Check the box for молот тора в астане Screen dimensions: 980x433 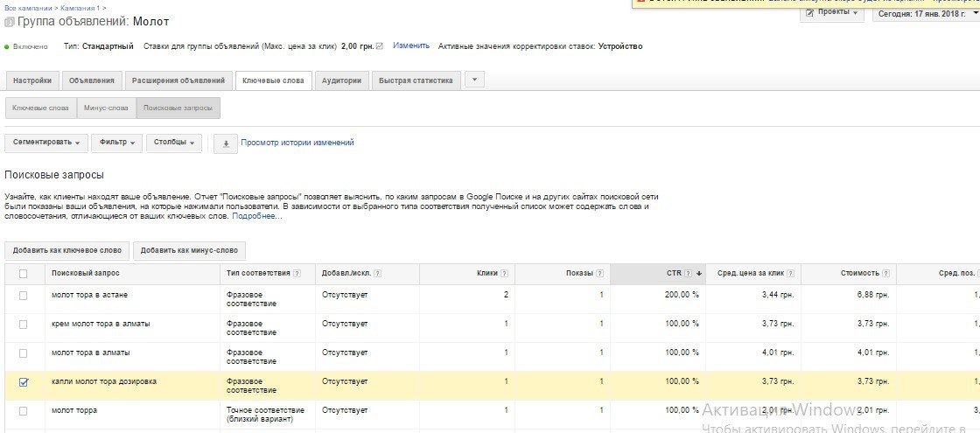pyautogui.click(x=23, y=296)
